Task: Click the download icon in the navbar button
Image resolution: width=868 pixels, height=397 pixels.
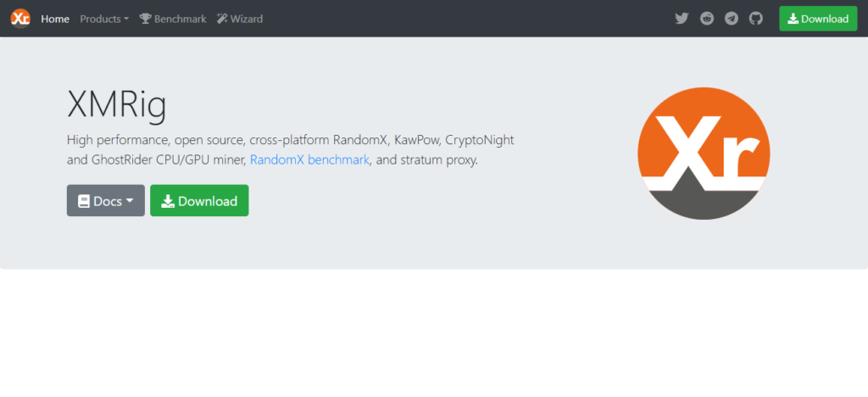Action: pyautogui.click(x=793, y=19)
